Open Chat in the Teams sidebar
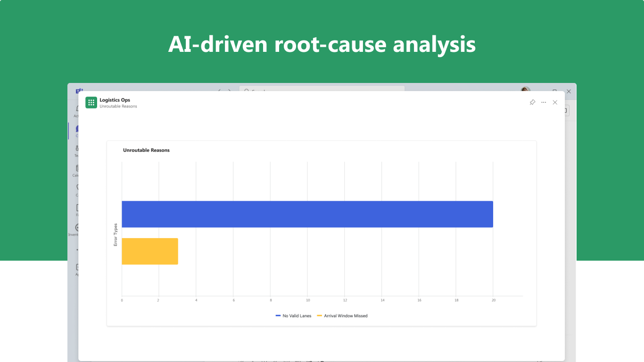The width and height of the screenshot is (644, 362). click(75, 131)
